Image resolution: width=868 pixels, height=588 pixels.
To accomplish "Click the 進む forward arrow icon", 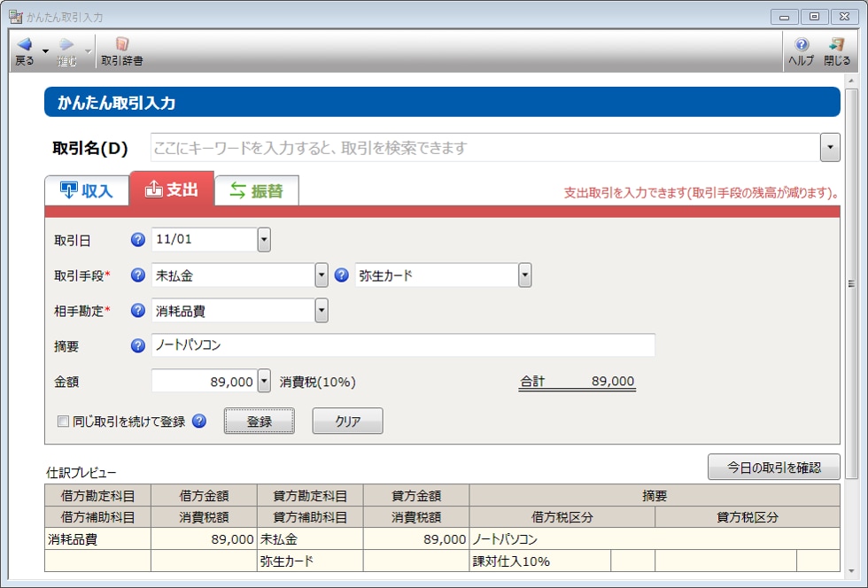I will (66, 44).
